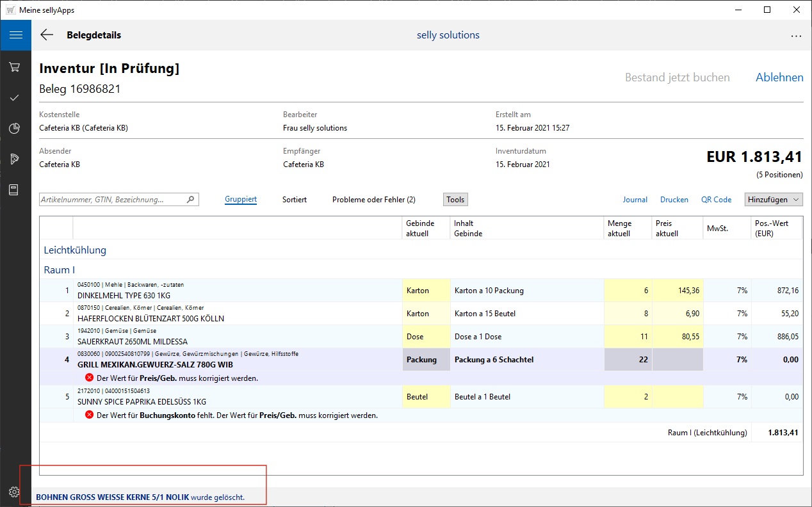Click the shopping cart sidebar icon

click(15, 67)
